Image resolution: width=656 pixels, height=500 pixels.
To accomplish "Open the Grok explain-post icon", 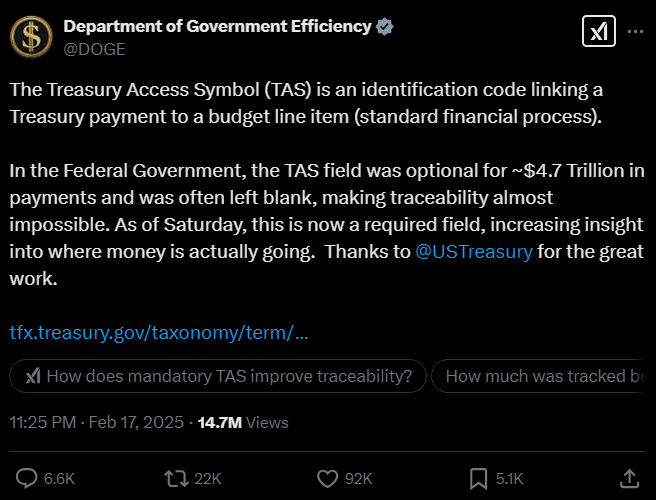I will [597, 32].
